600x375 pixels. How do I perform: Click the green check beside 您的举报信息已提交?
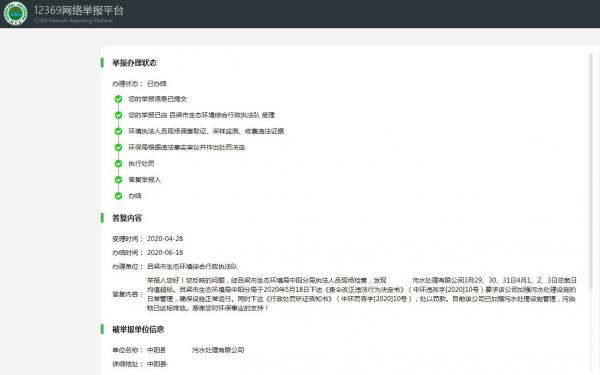pos(118,99)
